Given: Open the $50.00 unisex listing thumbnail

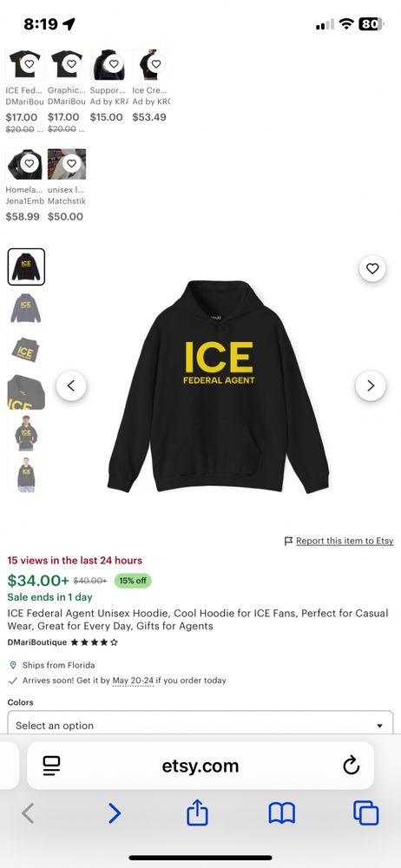Looking at the screenshot, I should tap(67, 164).
